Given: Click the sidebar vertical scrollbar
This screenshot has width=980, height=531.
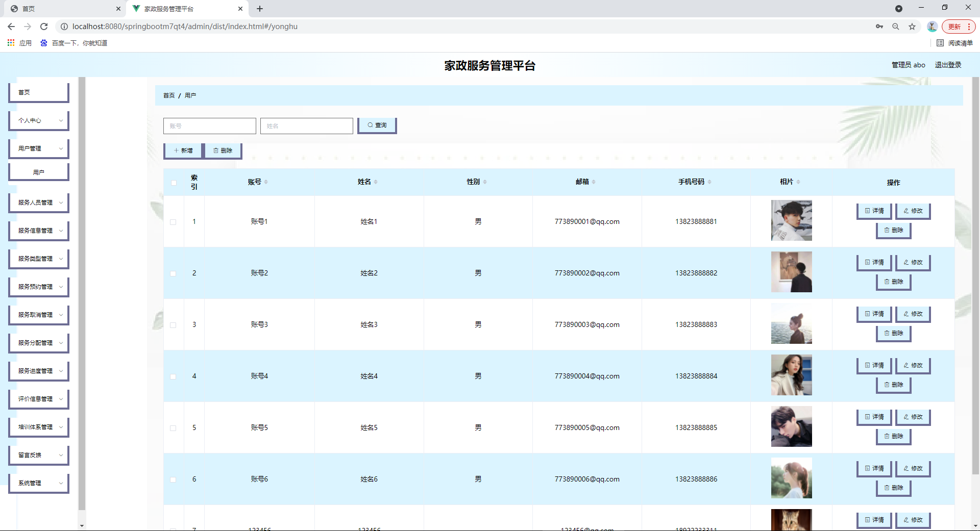Looking at the screenshot, I should coord(82,293).
